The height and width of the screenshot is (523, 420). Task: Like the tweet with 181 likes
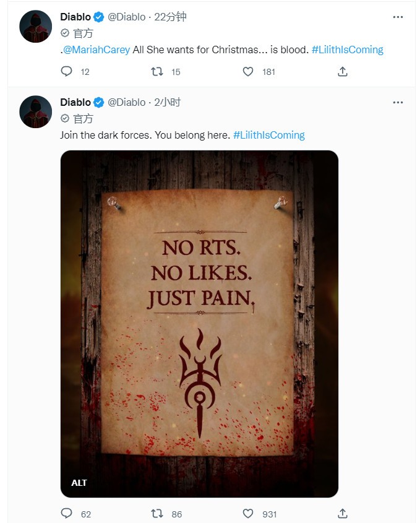click(248, 72)
